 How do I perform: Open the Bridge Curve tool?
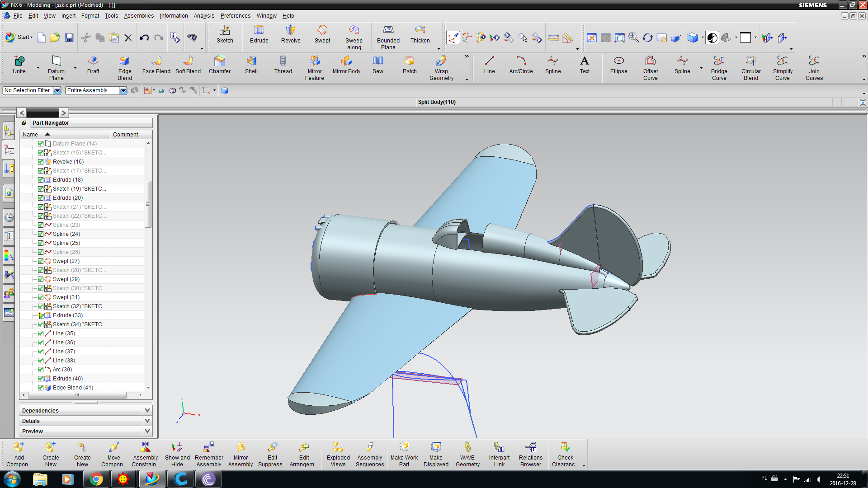[x=719, y=61]
